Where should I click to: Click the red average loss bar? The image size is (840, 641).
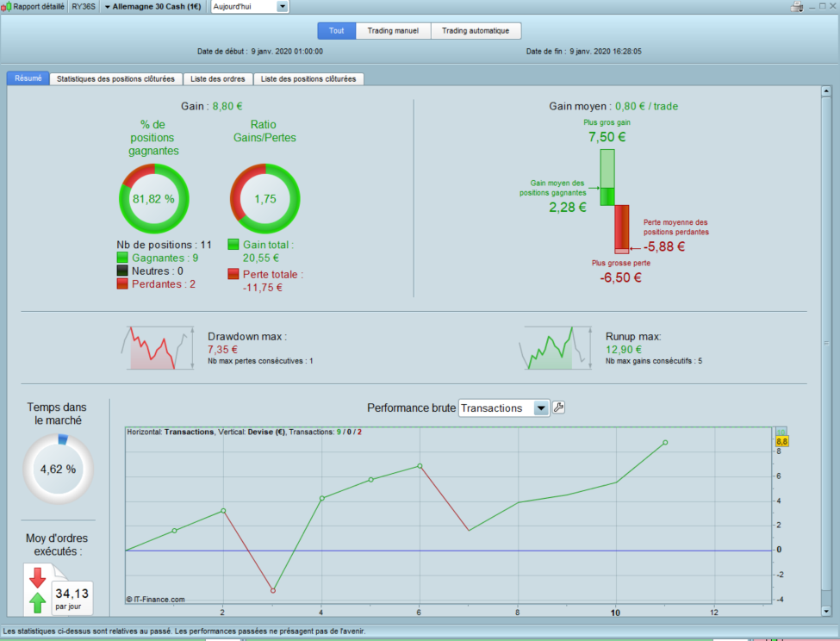click(621, 227)
